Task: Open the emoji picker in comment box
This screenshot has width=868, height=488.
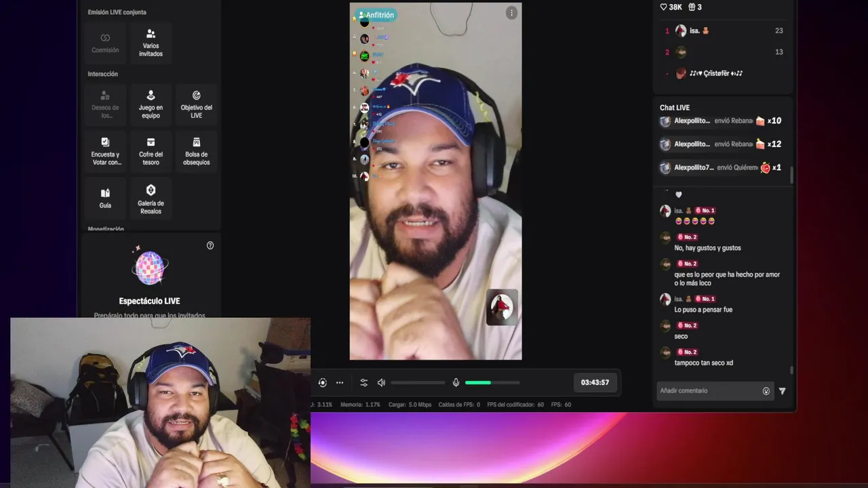Action: tap(766, 391)
